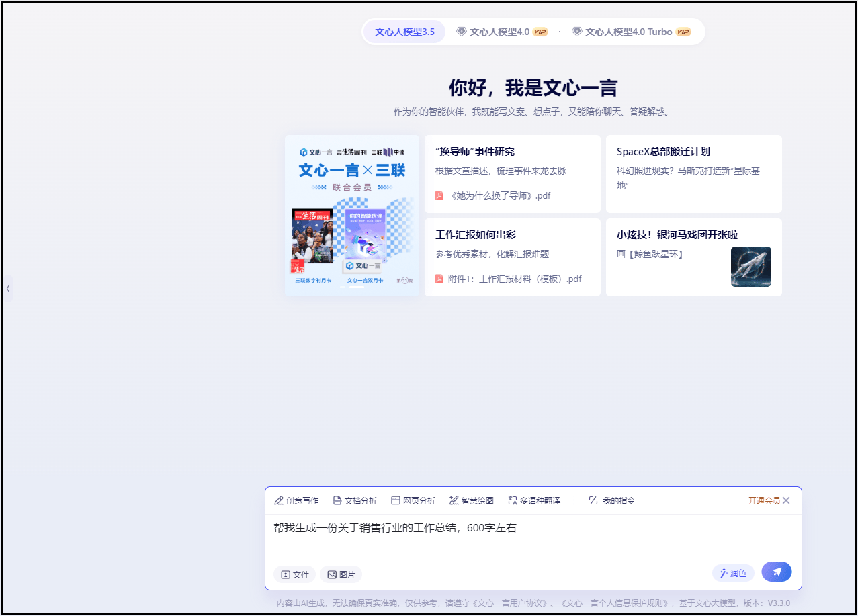Open 创意写作 creative writing tool
Screen dimensions: 858x616
click(x=296, y=500)
